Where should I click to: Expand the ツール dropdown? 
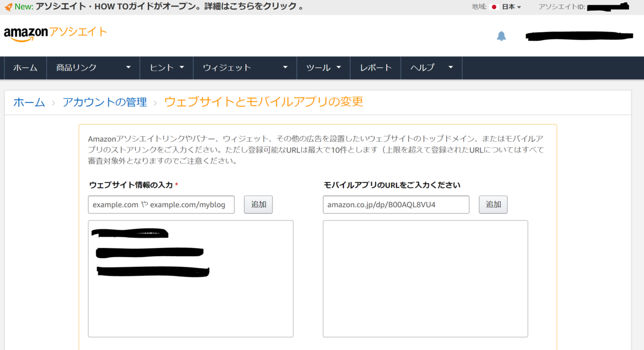(322, 68)
